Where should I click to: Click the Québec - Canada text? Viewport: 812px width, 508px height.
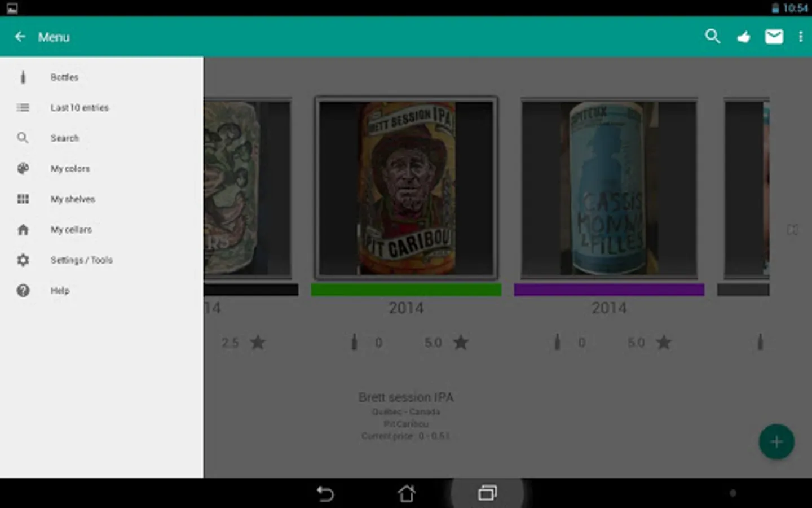(x=406, y=412)
